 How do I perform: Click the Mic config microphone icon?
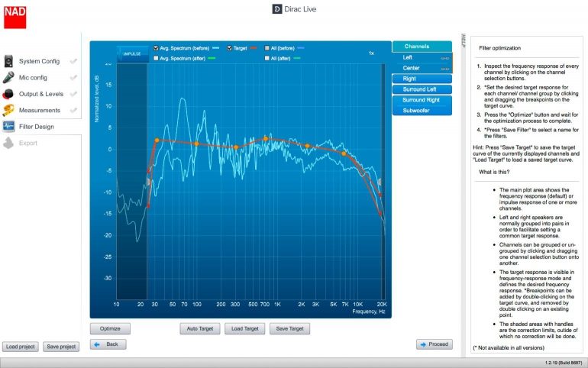click(9, 77)
